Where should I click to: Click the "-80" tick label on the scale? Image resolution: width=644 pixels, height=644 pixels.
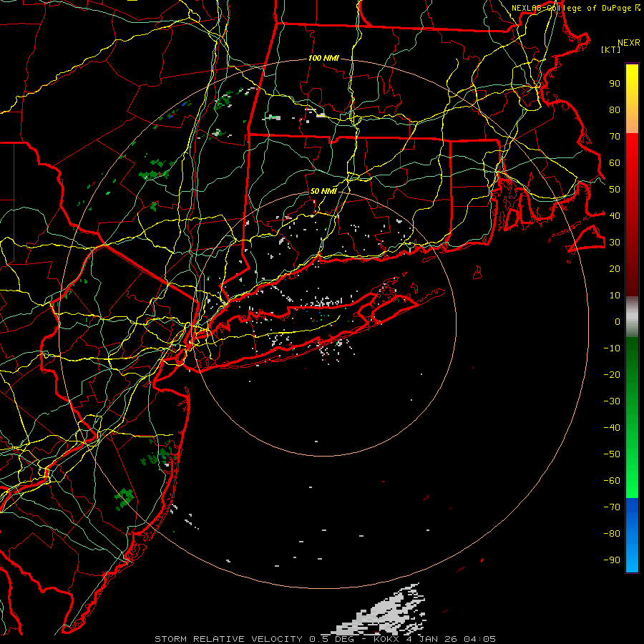(612, 534)
